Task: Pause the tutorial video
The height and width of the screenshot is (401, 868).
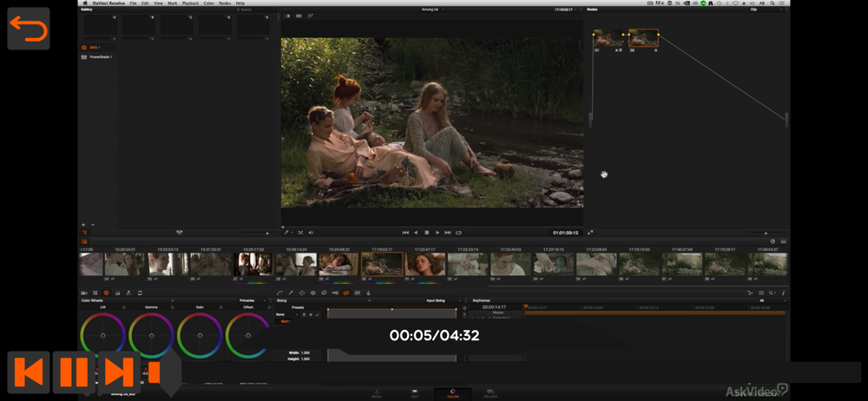Action: coord(74,371)
